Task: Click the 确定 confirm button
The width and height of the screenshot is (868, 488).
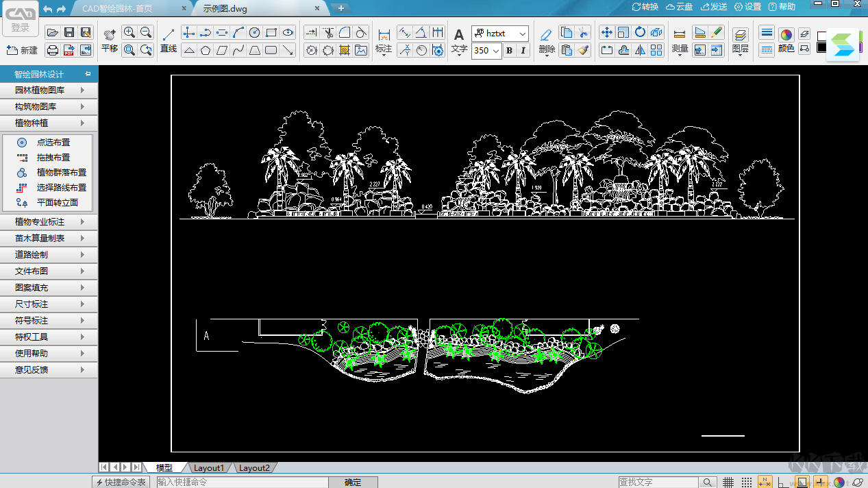Action: 353,483
